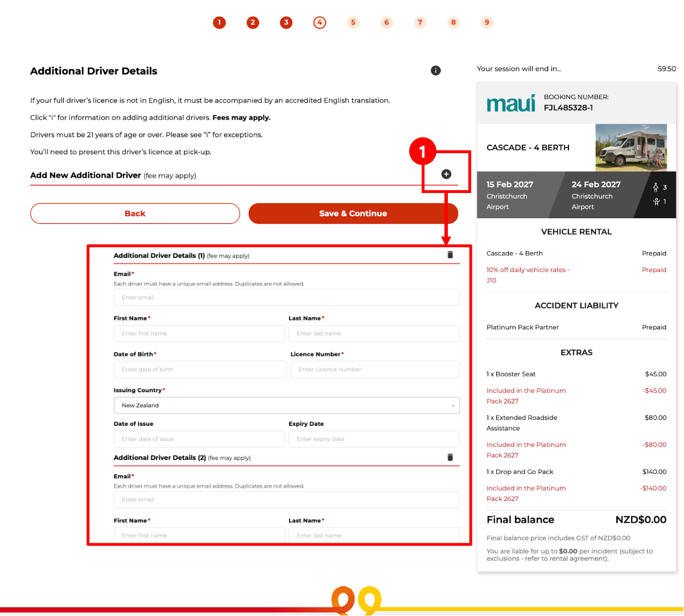Focus the First Name field for driver 2
The image size is (684, 616).
click(x=199, y=535)
